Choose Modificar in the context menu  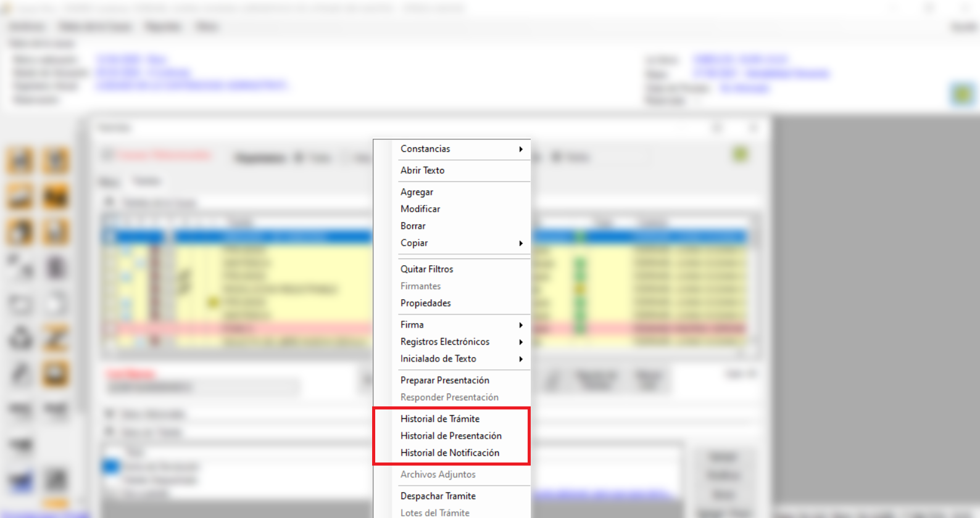[420, 209]
